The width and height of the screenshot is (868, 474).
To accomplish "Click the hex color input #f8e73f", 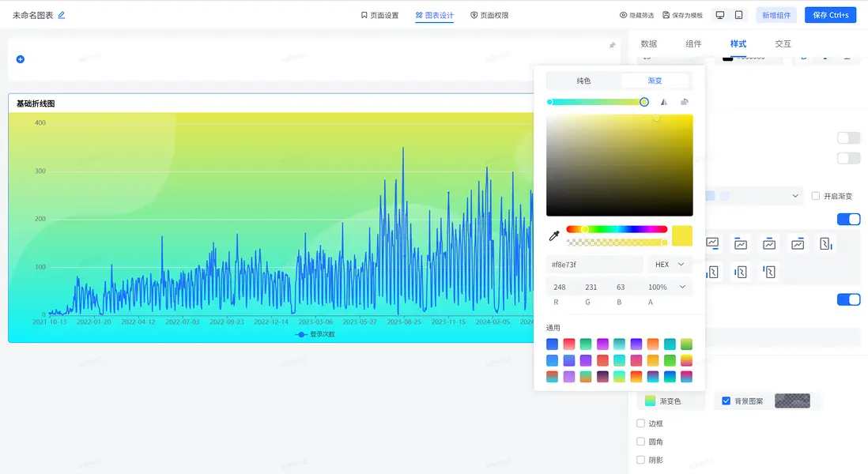I will click(x=594, y=265).
